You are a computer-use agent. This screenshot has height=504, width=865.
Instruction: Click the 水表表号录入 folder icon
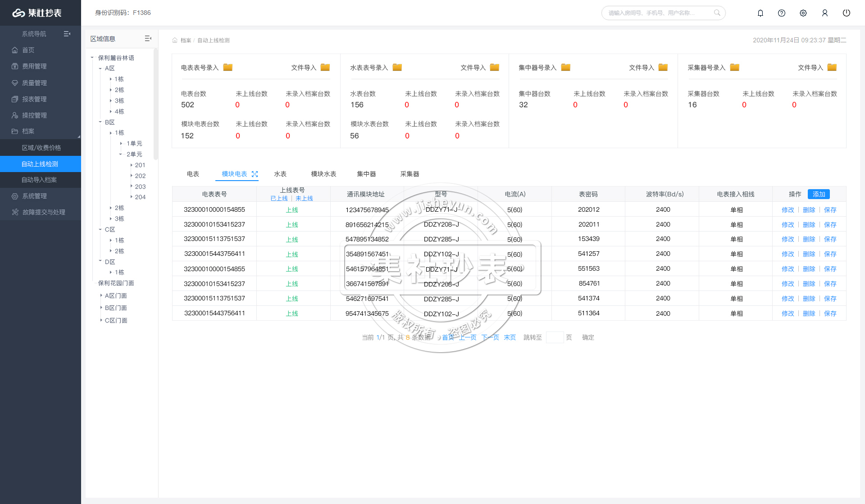click(x=397, y=68)
